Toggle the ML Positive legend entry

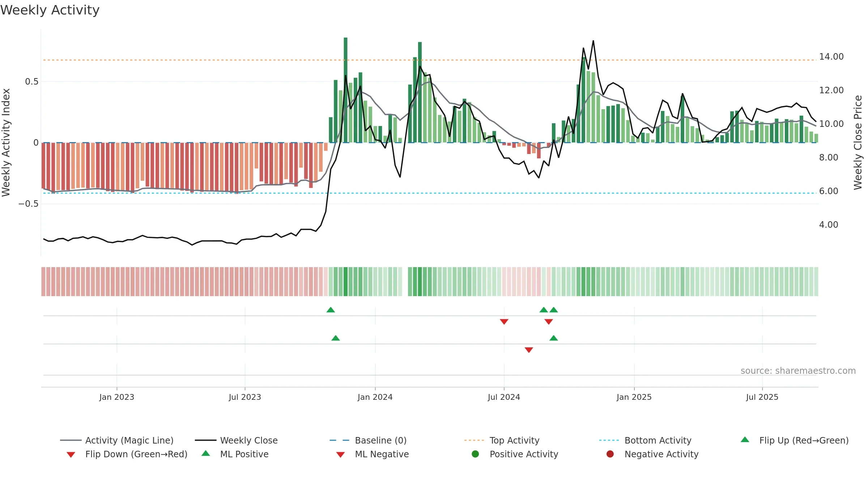tap(235, 454)
